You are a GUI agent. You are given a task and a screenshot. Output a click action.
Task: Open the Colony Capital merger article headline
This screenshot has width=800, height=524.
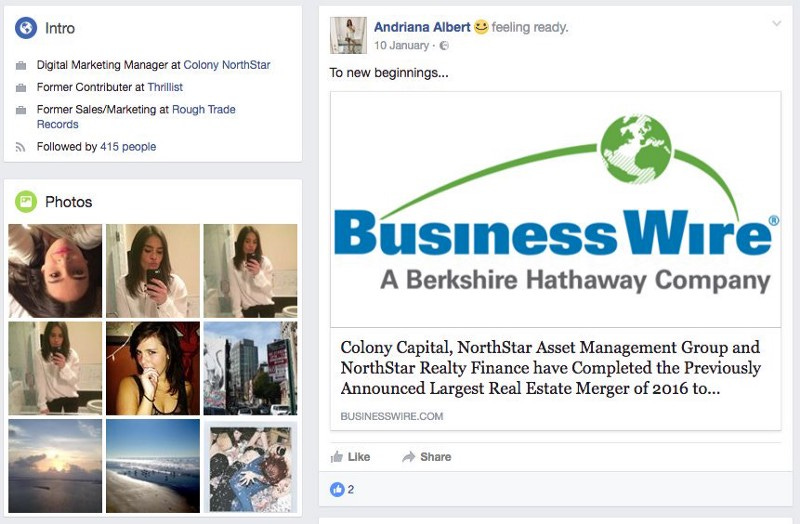pos(551,368)
